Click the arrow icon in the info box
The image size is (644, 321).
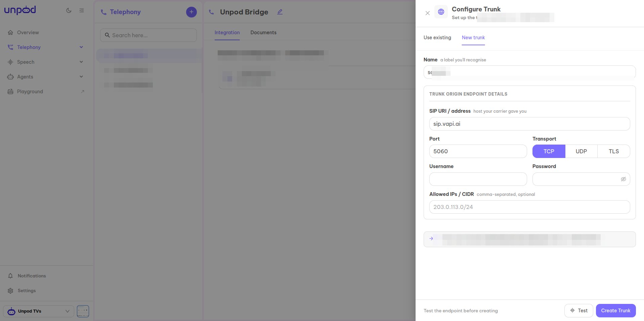pos(431,238)
